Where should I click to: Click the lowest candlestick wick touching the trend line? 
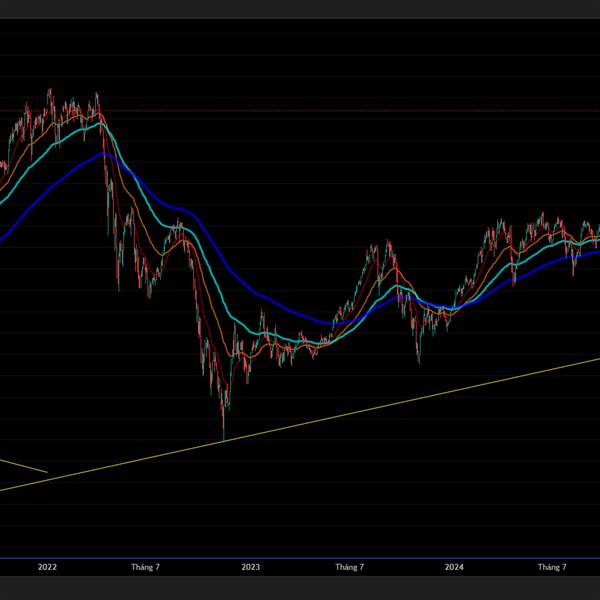(223, 430)
